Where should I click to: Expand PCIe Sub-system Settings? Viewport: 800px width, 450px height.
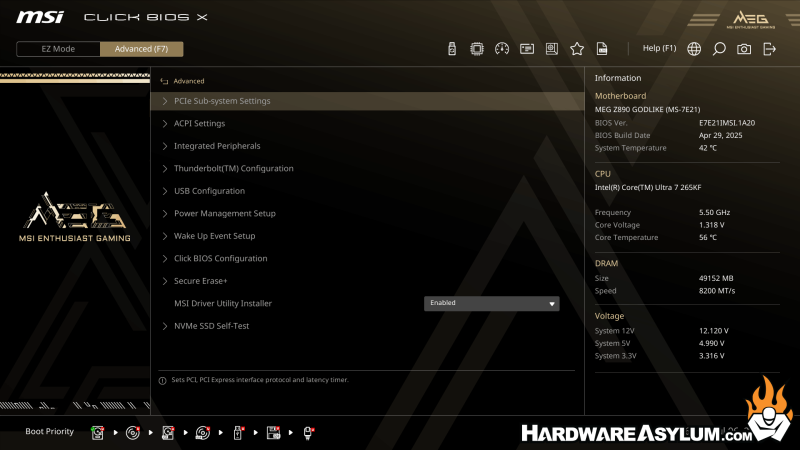coord(367,101)
